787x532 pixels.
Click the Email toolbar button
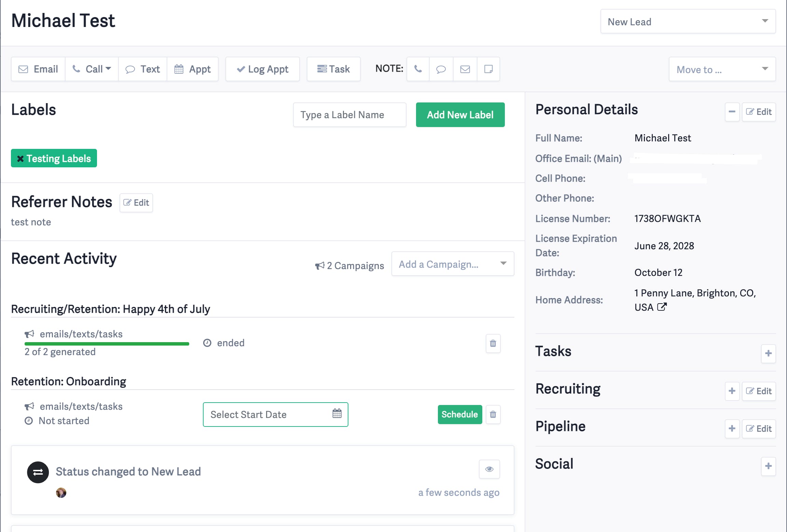click(x=38, y=69)
